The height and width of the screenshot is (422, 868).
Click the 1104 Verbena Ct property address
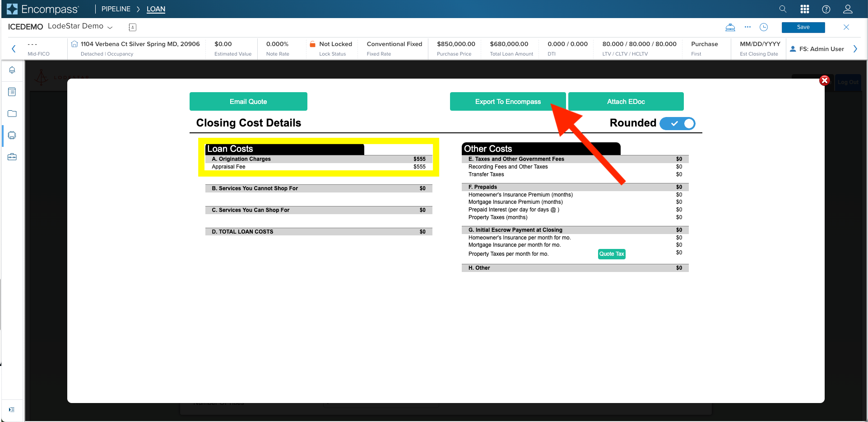pos(140,44)
